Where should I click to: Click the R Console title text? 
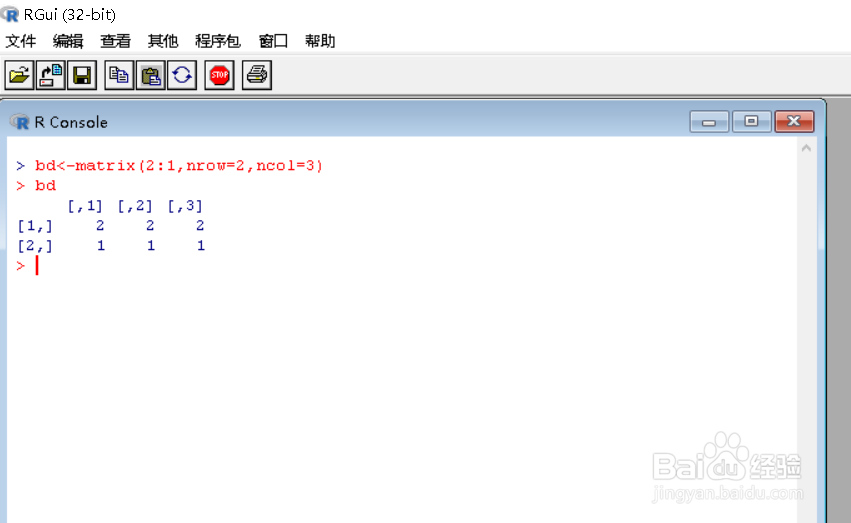71,123
